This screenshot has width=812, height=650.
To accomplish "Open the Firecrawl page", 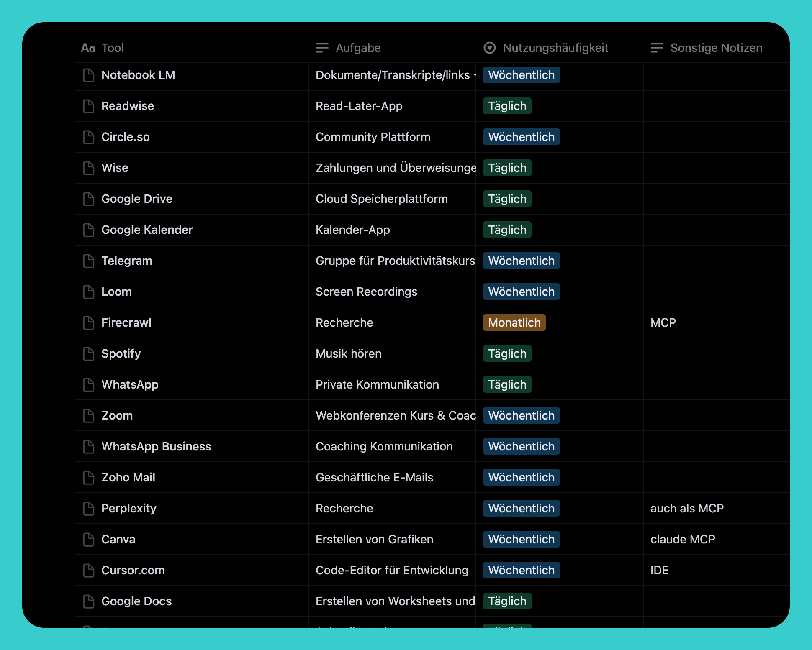I will 126,323.
